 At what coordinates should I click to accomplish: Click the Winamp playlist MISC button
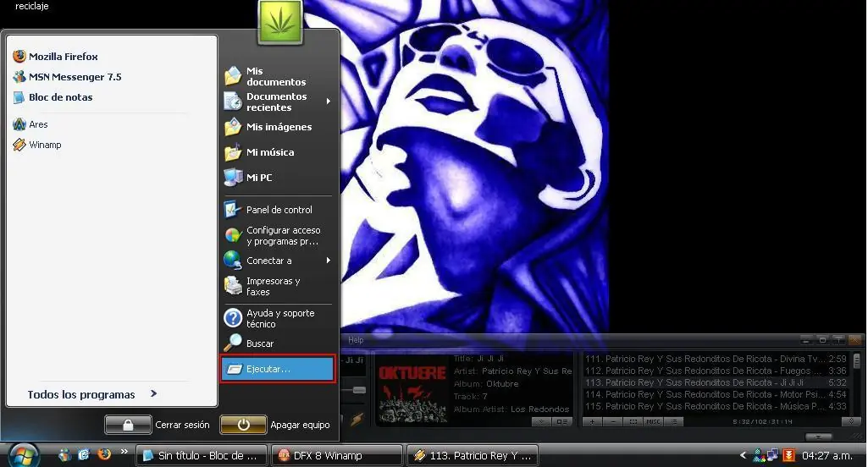tap(653, 421)
